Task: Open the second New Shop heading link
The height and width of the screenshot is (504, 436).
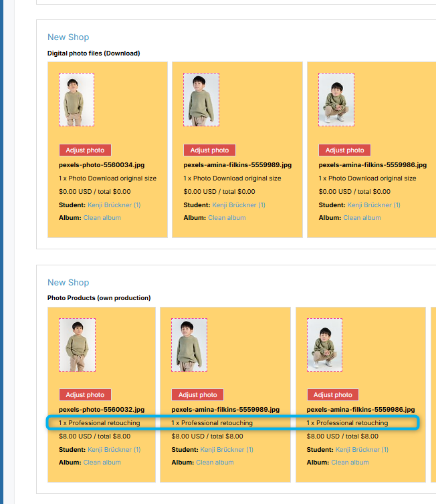Action: pos(68,283)
